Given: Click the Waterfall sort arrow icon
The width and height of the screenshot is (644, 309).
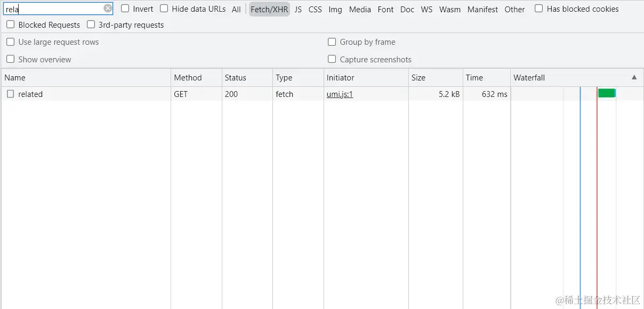Looking at the screenshot, I should coord(634,77).
